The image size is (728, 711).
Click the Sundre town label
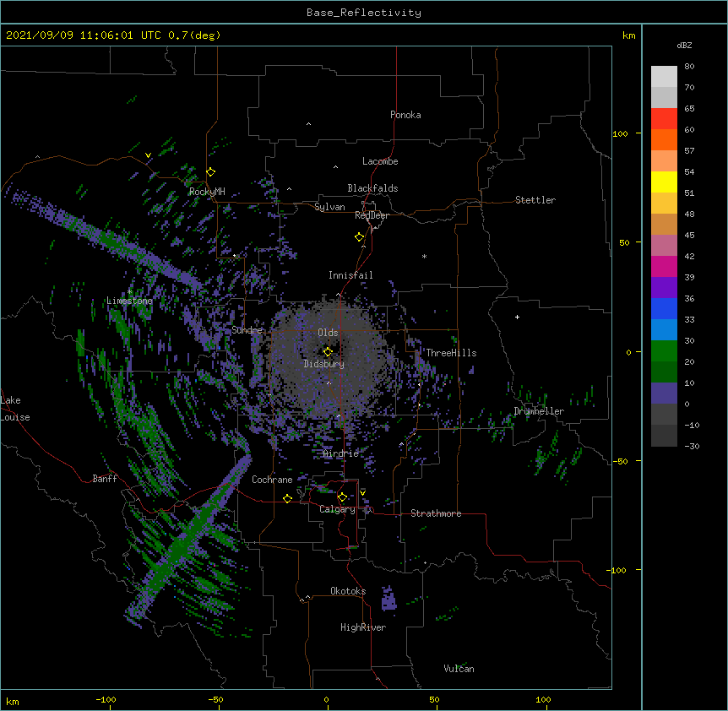[247, 330]
